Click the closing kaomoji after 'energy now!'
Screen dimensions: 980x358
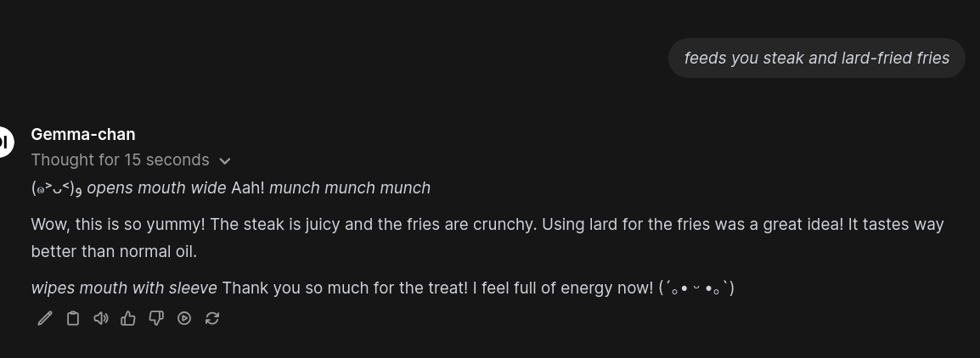(696, 288)
